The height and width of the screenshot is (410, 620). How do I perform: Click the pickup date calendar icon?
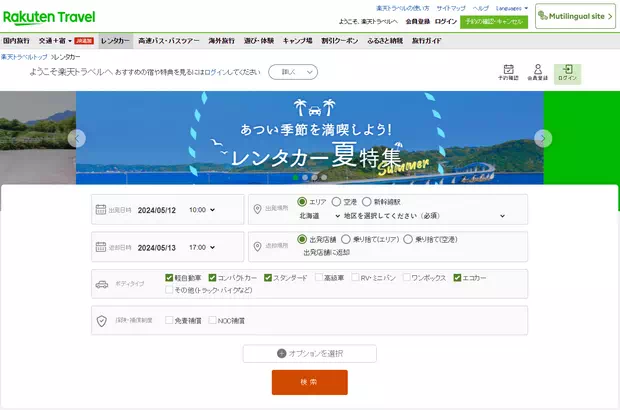tap(101, 210)
